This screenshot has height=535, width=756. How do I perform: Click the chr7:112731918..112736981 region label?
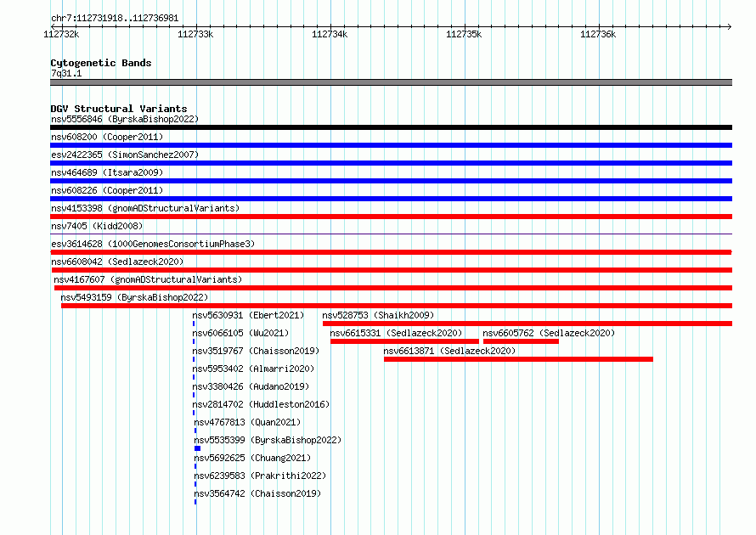(115, 19)
